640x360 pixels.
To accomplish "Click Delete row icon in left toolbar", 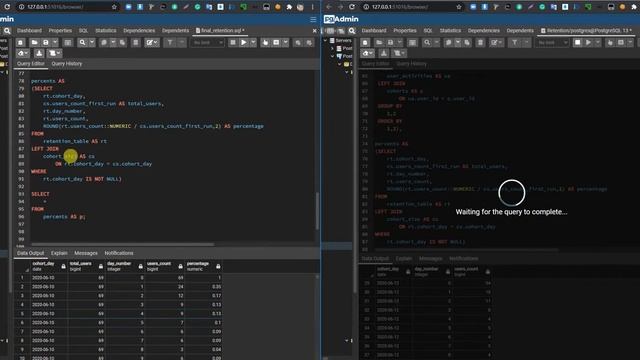I will 136,42.
